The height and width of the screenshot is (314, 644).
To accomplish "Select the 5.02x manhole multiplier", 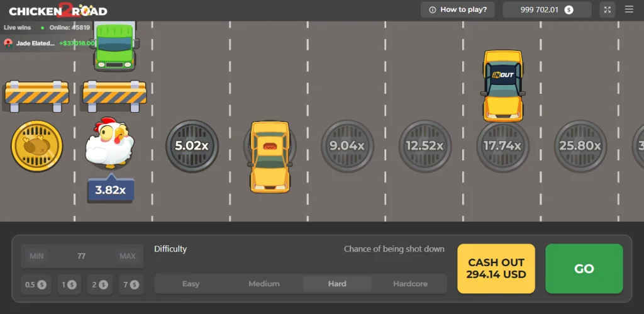I will (x=192, y=146).
